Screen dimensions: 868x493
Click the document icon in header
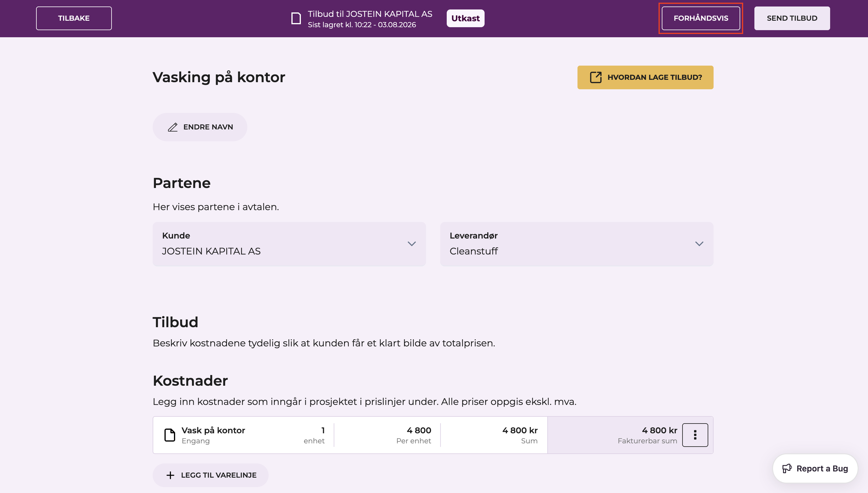point(296,18)
